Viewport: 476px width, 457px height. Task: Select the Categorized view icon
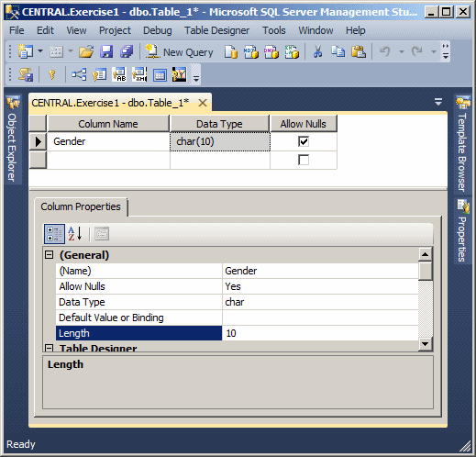tap(54, 234)
